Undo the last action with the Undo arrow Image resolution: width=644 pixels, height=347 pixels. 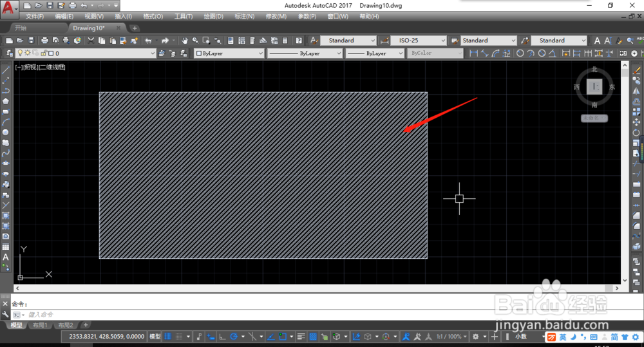pos(148,41)
